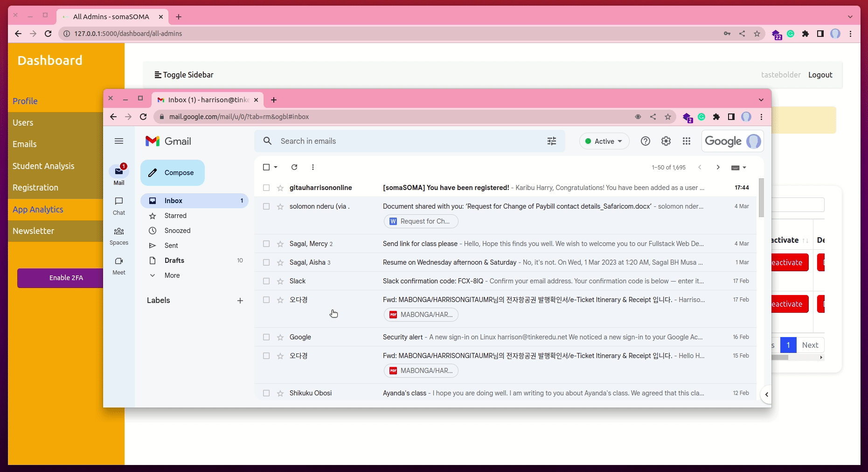Screen dimensions: 868x472
Task: Check the Google security alert checkbox
Action: tap(266, 337)
